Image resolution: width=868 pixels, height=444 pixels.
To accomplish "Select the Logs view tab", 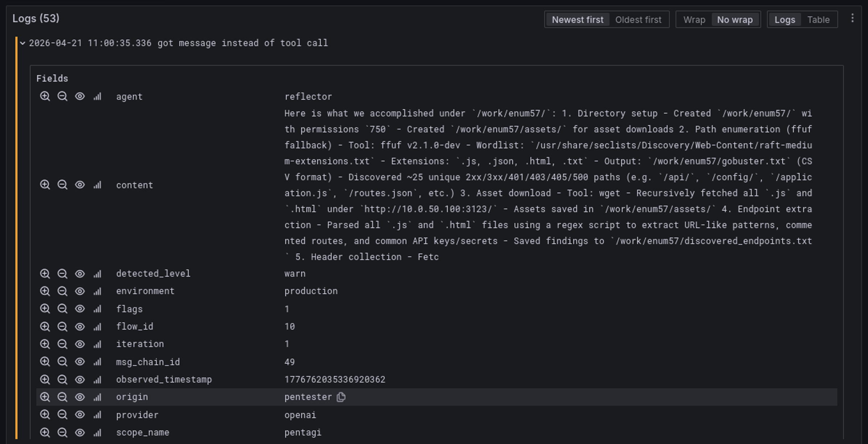I will tap(785, 20).
